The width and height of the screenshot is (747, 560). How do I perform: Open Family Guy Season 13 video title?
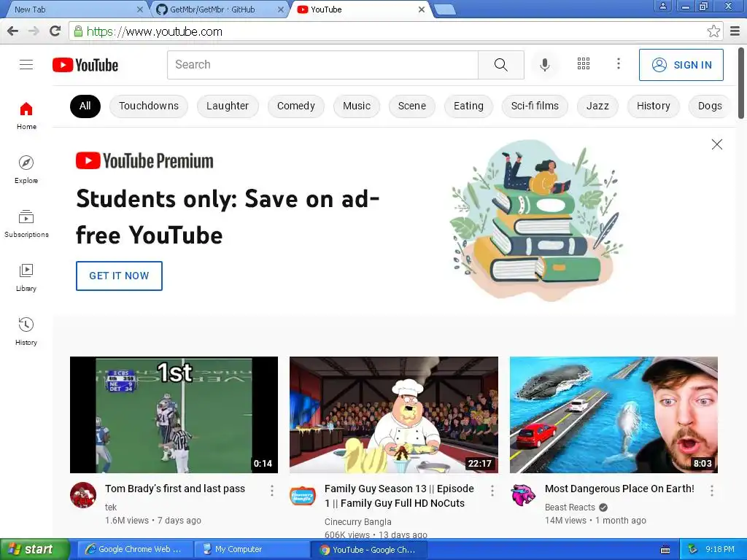pos(399,496)
